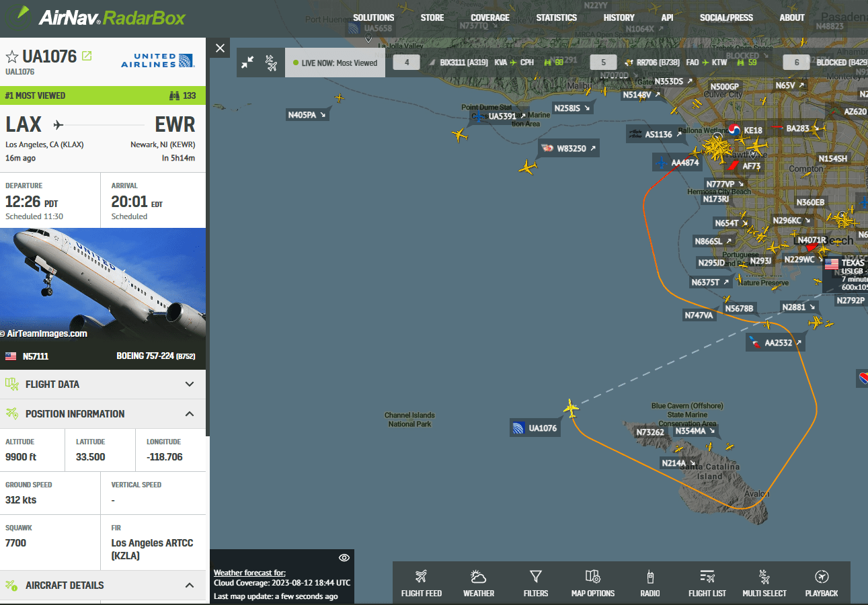868x605 pixels.
Task: Open Map Options settings
Action: click(x=592, y=583)
